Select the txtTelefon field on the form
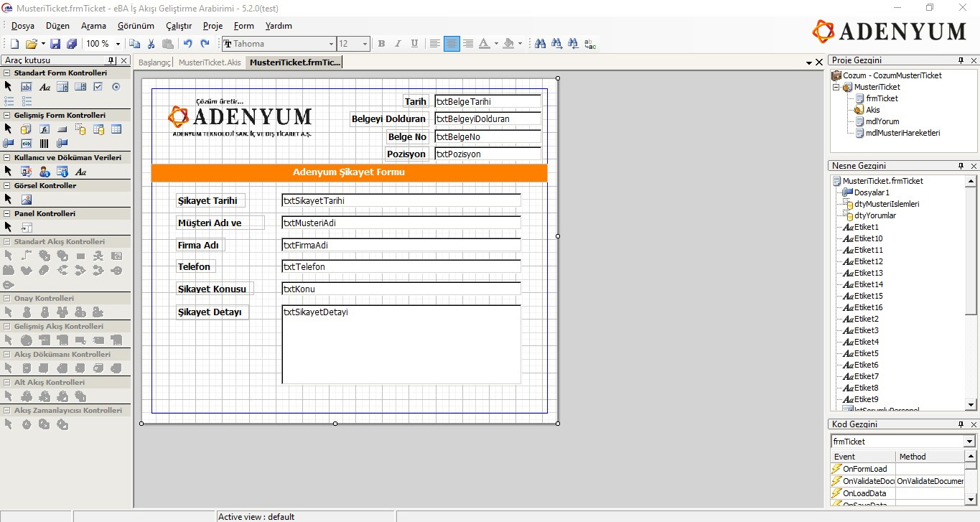This screenshot has height=522, width=980. pos(401,266)
